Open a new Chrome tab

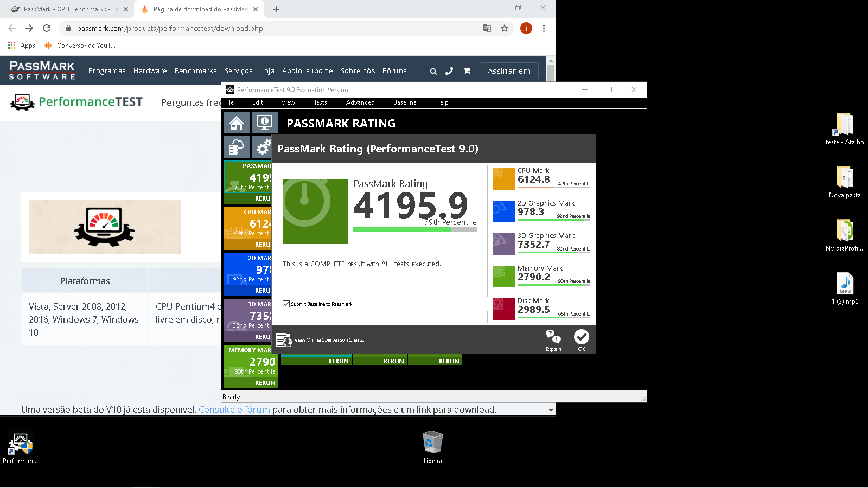click(x=276, y=9)
